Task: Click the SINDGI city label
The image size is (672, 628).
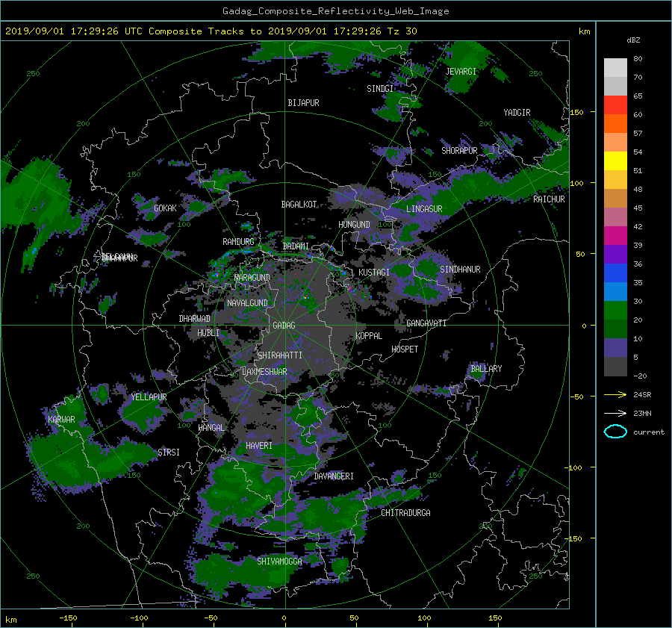Action: point(380,89)
